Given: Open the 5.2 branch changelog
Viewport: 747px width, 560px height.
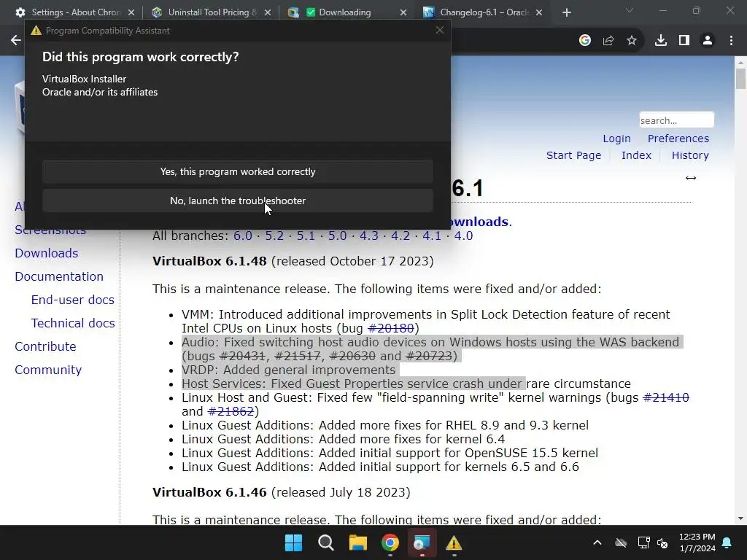Looking at the screenshot, I should (274, 236).
